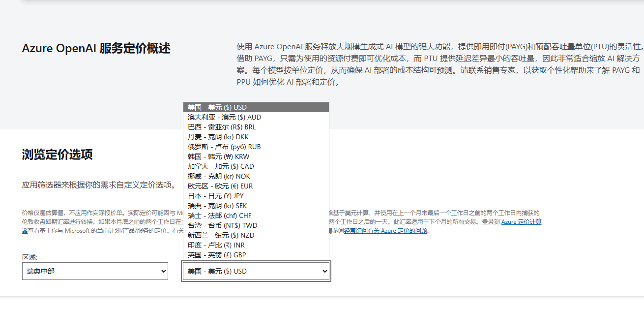Choose 巴西 - 雷亚尔 (R$) BRL currency
Image resolution: width=644 pixels, height=309 pixels.
(256, 127)
